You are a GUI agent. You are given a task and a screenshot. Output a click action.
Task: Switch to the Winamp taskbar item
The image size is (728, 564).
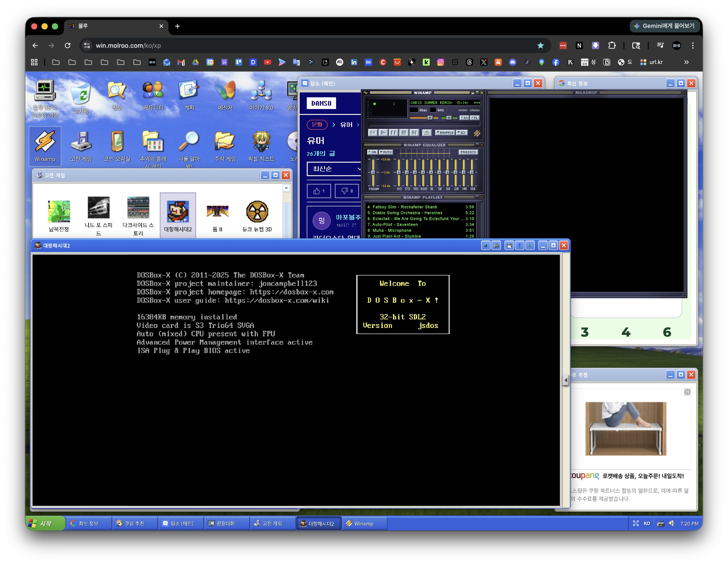point(365,523)
